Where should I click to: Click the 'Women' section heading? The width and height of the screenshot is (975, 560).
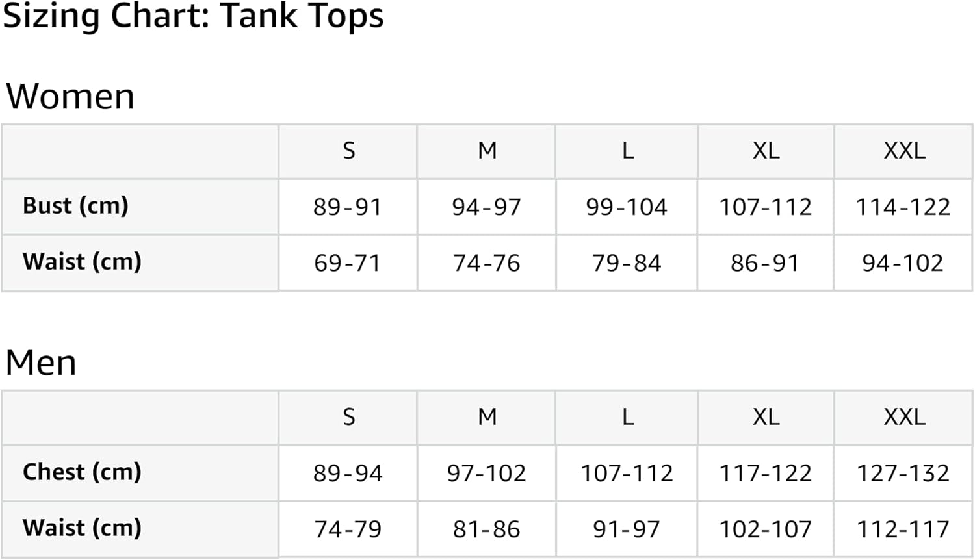click(x=70, y=97)
